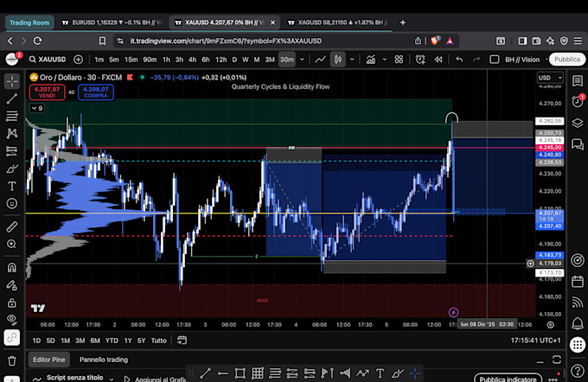Open the chart patterns tool
The width and height of the screenshot is (588, 382).
pyautogui.click(x=12, y=133)
